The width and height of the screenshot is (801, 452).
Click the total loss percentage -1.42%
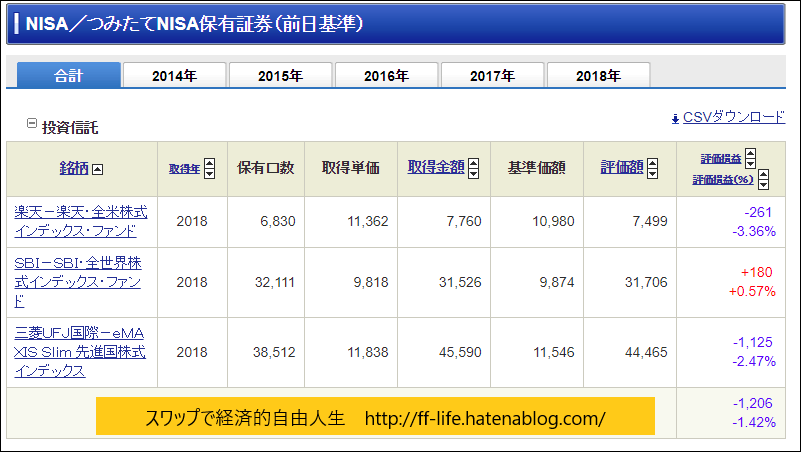coord(754,422)
